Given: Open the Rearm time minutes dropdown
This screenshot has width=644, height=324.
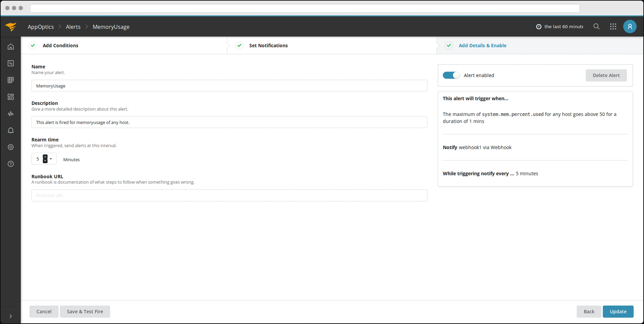Looking at the screenshot, I should (x=51, y=159).
